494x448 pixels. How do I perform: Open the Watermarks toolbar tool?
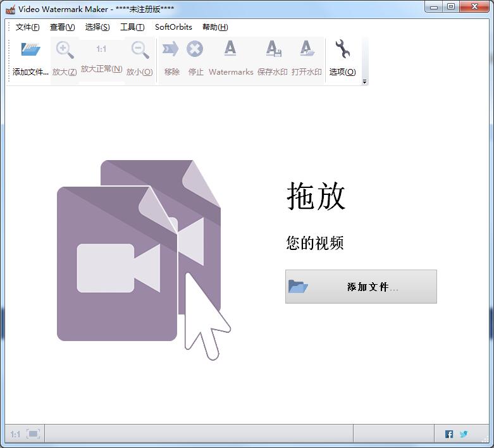coord(230,50)
